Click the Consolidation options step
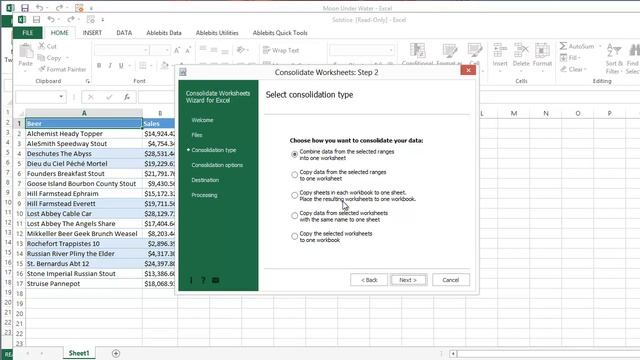Screen dimensions: 640x360 [217, 165]
